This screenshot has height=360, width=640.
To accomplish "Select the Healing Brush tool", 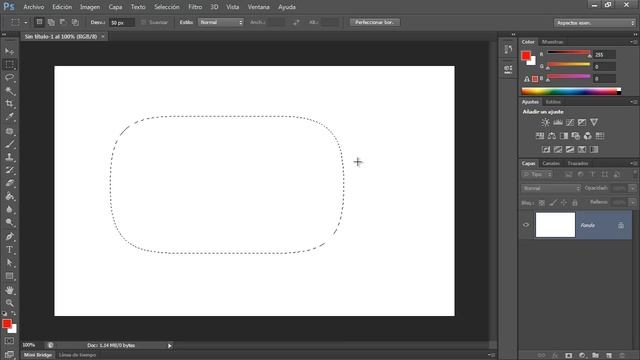I will point(9,131).
